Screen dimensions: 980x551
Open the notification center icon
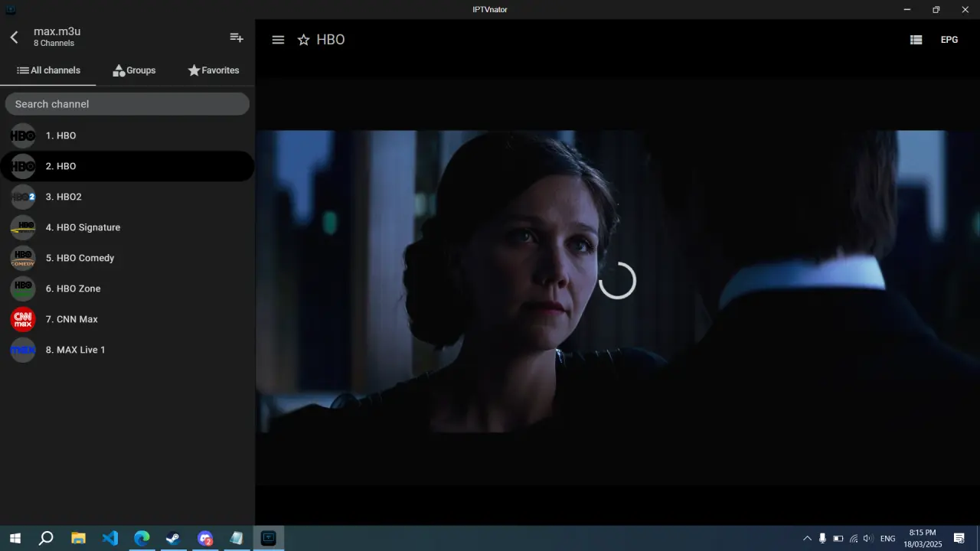pos(959,539)
